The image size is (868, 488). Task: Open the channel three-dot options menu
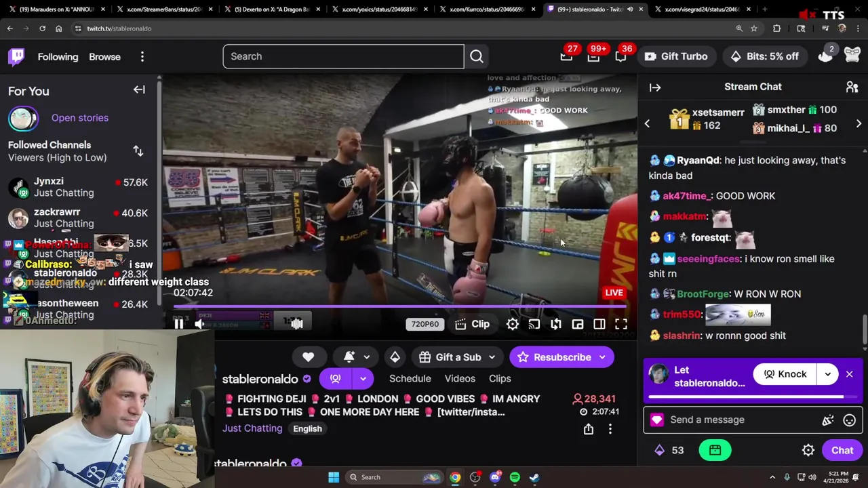[610, 428]
